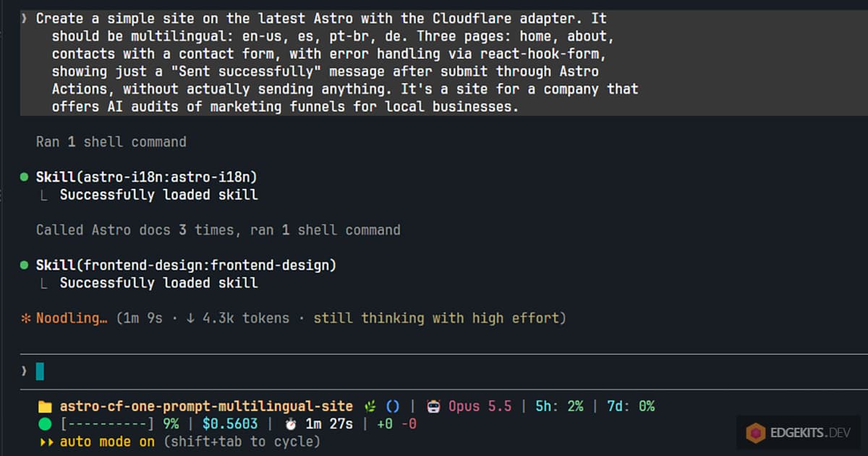Click the parentheses icon after the leaf
The height and width of the screenshot is (456, 868).
[393, 407]
